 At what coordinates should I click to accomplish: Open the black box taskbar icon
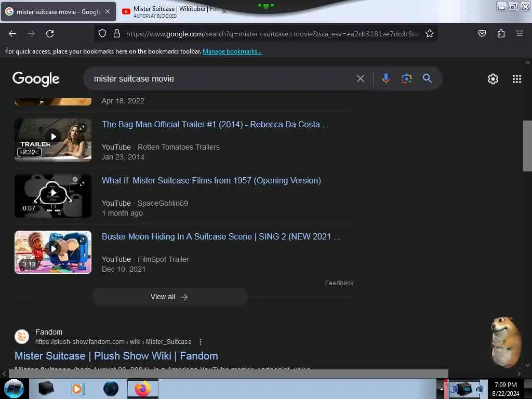(x=46, y=389)
